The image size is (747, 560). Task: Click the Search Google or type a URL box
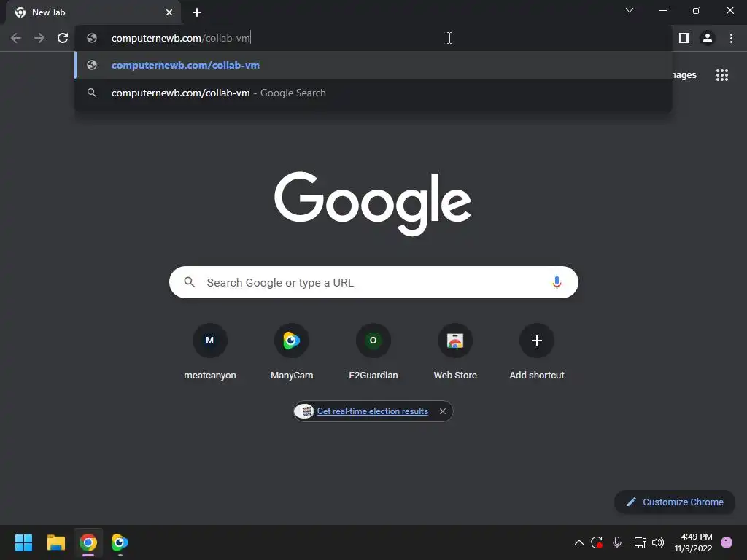(x=373, y=282)
